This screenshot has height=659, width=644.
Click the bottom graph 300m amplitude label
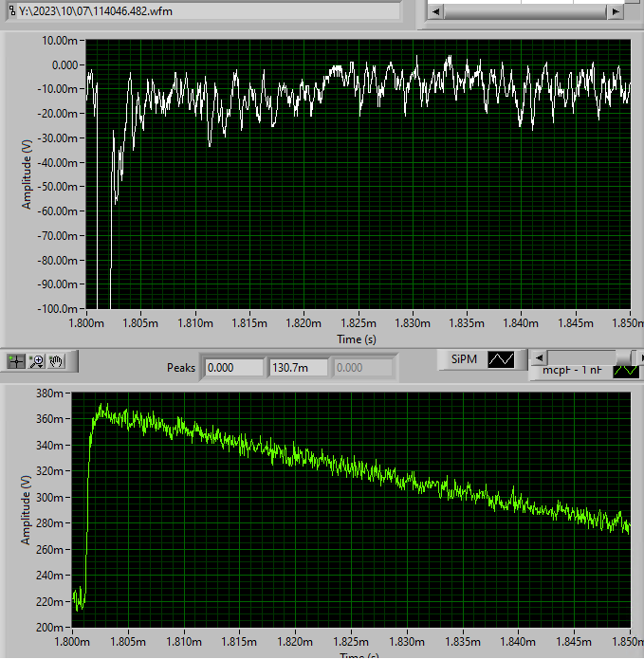point(49,498)
